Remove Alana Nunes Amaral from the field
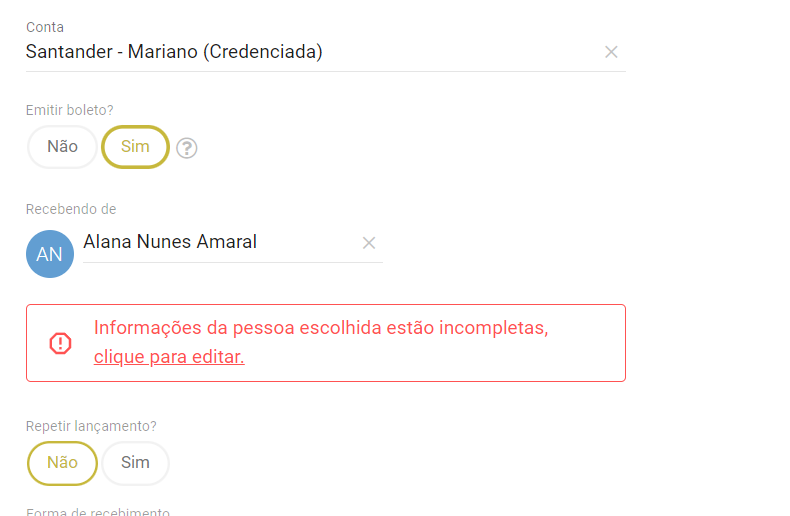Image resolution: width=790 pixels, height=516 pixels. tap(368, 242)
